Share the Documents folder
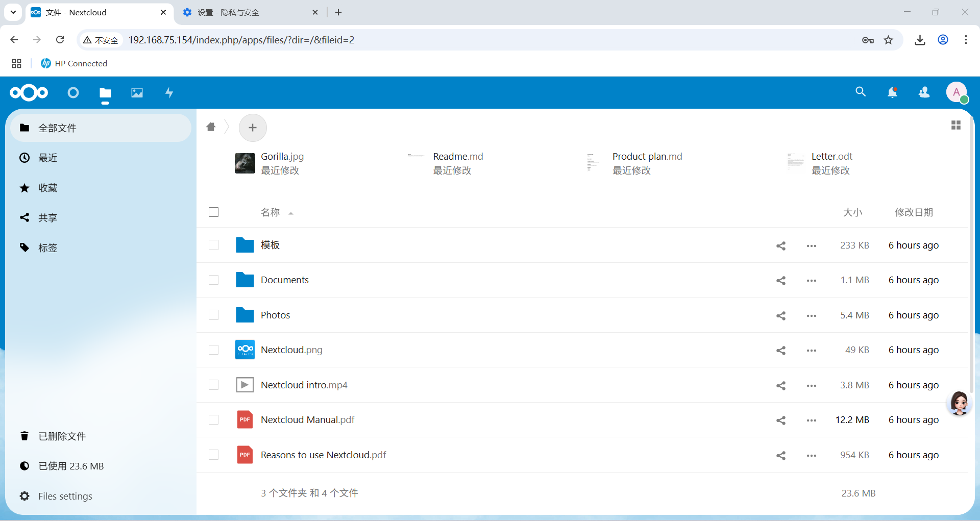The image size is (980, 521). [781, 280]
